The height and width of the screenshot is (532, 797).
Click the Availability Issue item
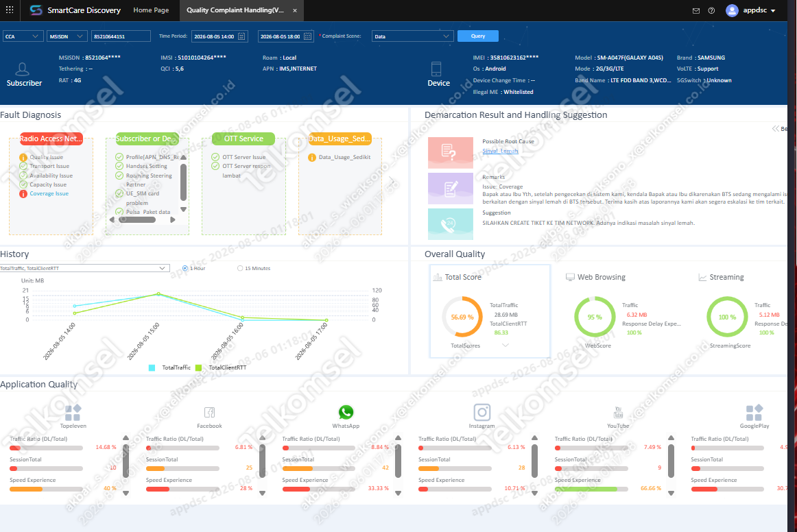(51, 176)
